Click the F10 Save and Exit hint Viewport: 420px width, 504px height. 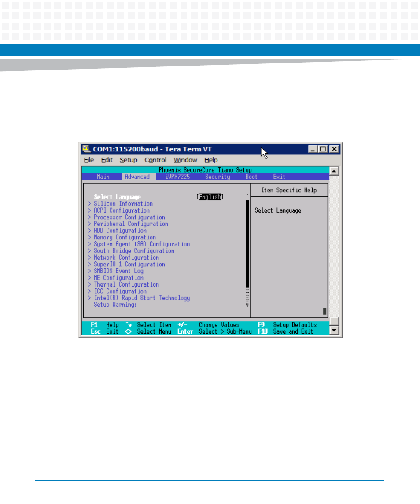(x=286, y=332)
